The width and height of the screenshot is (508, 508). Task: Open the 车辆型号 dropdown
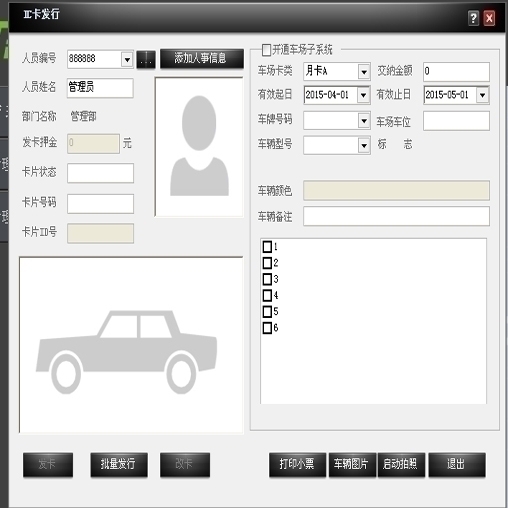364,145
